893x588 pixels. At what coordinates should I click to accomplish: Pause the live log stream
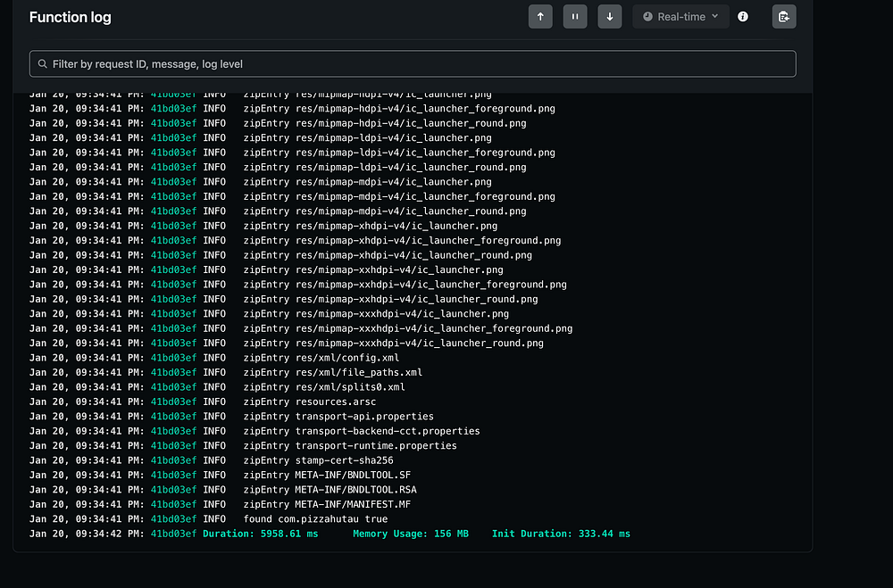click(x=575, y=16)
